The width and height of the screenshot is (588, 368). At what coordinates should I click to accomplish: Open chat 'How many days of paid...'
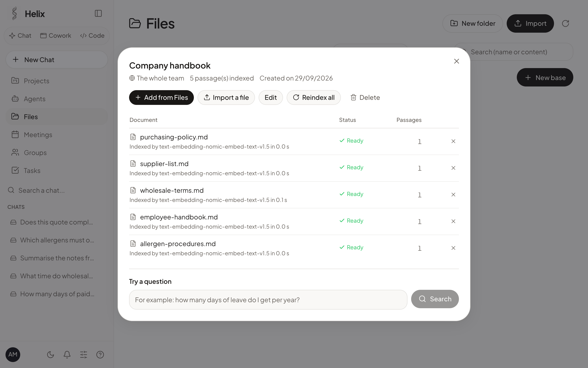click(x=57, y=294)
